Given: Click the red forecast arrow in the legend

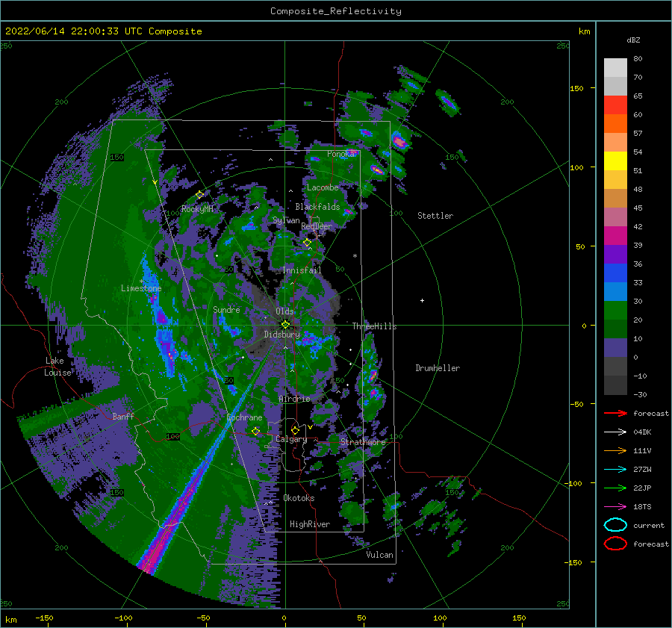Looking at the screenshot, I should pos(615,413).
